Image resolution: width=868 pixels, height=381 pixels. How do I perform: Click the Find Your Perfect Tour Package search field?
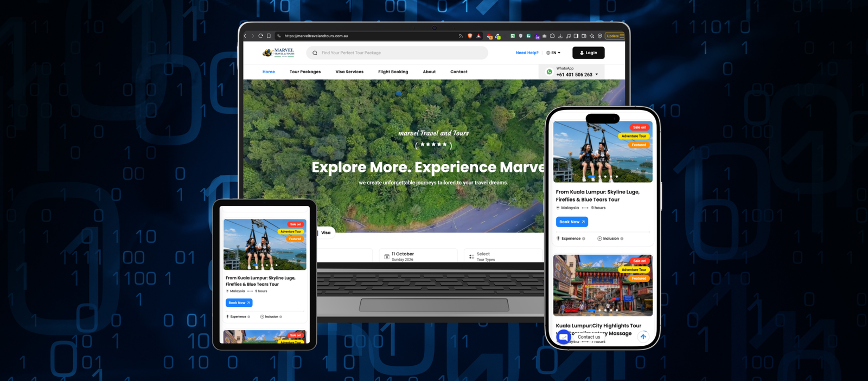coord(397,53)
